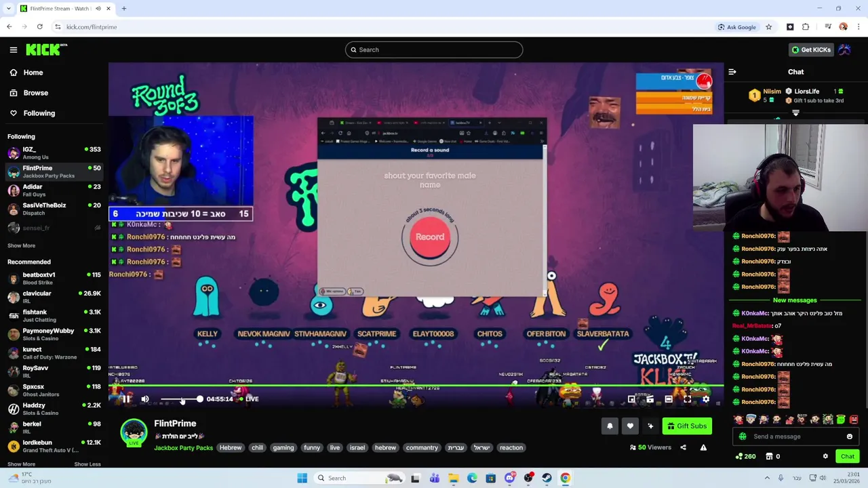The height and width of the screenshot is (488, 868).
Task: Collapse the chat panel
Action: pyautogui.click(x=732, y=72)
